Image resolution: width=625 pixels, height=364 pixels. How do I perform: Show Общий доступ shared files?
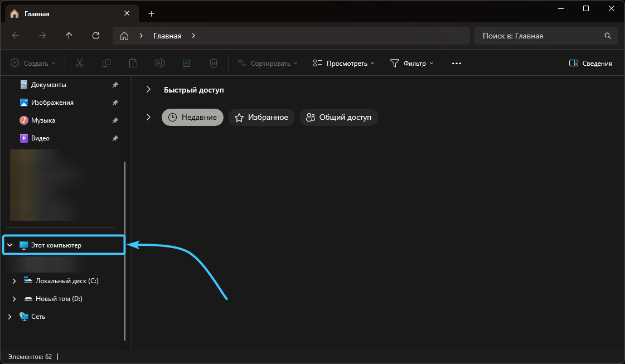[x=339, y=117]
